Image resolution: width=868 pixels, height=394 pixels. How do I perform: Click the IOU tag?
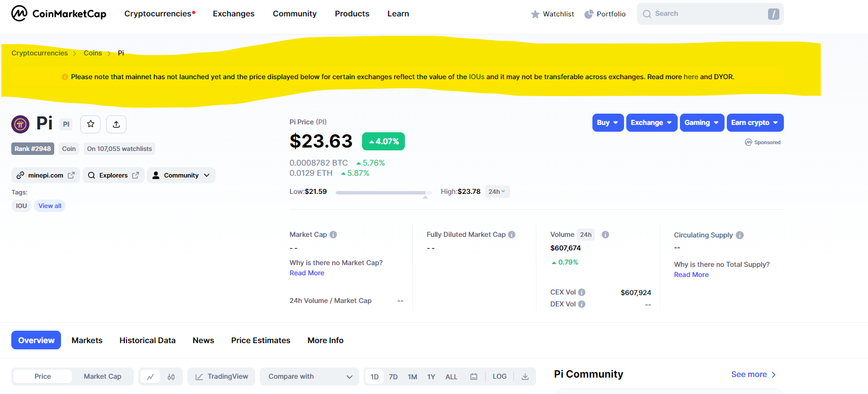click(21, 206)
